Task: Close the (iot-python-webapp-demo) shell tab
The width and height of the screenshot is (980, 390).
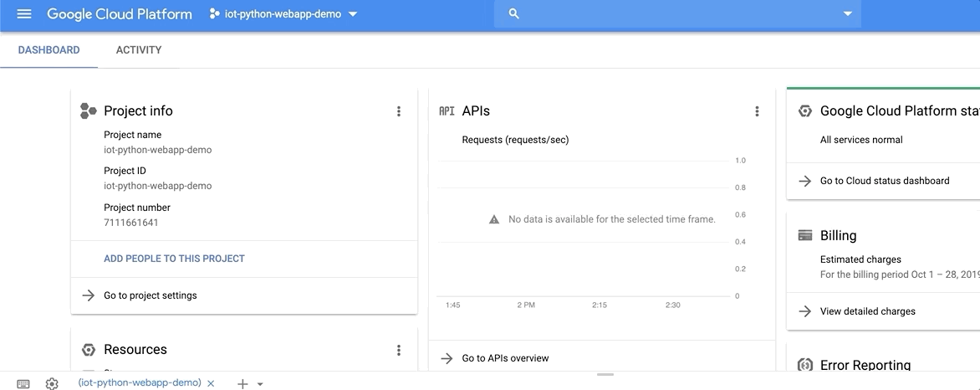Action: click(x=211, y=384)
